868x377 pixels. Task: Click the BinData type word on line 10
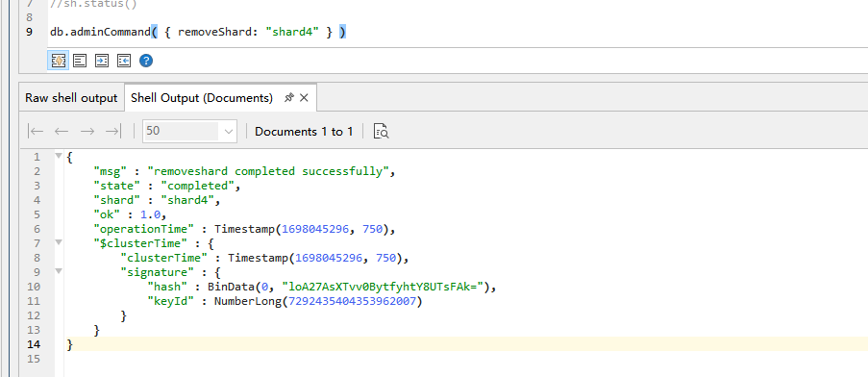[232, 287]
